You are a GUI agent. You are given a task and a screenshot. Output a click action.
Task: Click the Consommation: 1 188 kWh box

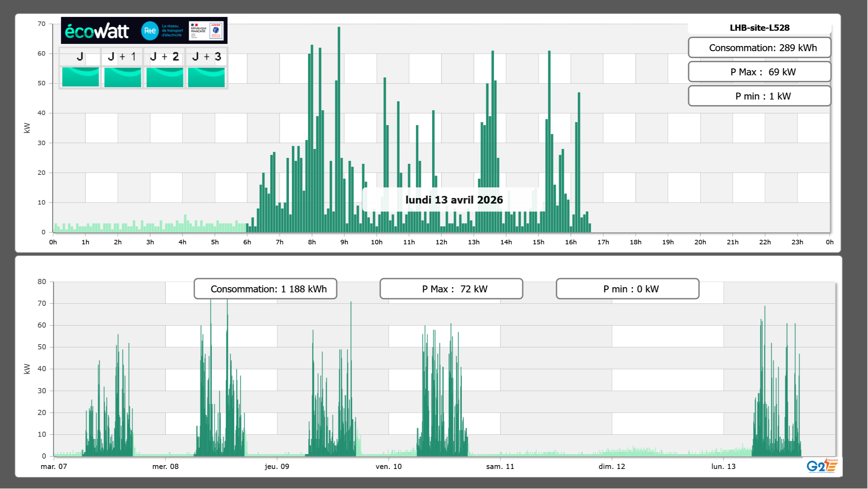[x=265, y=289]
